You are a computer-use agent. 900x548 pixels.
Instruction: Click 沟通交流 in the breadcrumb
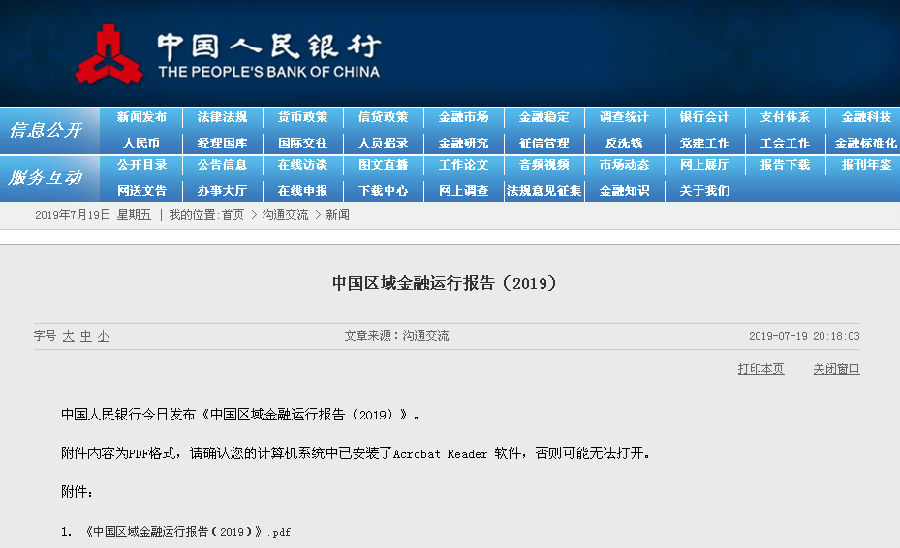[285, 215]
